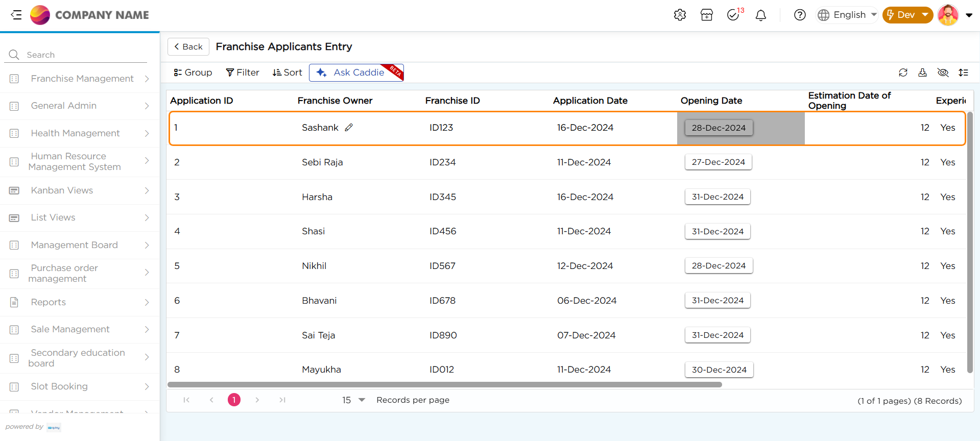Open the tasks checkmark icon with badge
Screen dimensions: 980x441
(733, 15)
